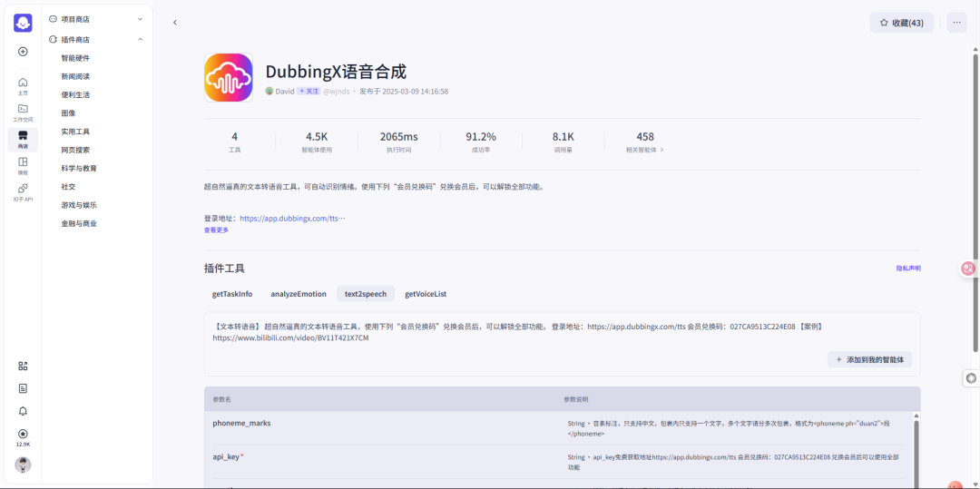The height and width of the screenshot is (489, 980).
Task: Click the 项目商店 robot icon
Action: point(54,19)
